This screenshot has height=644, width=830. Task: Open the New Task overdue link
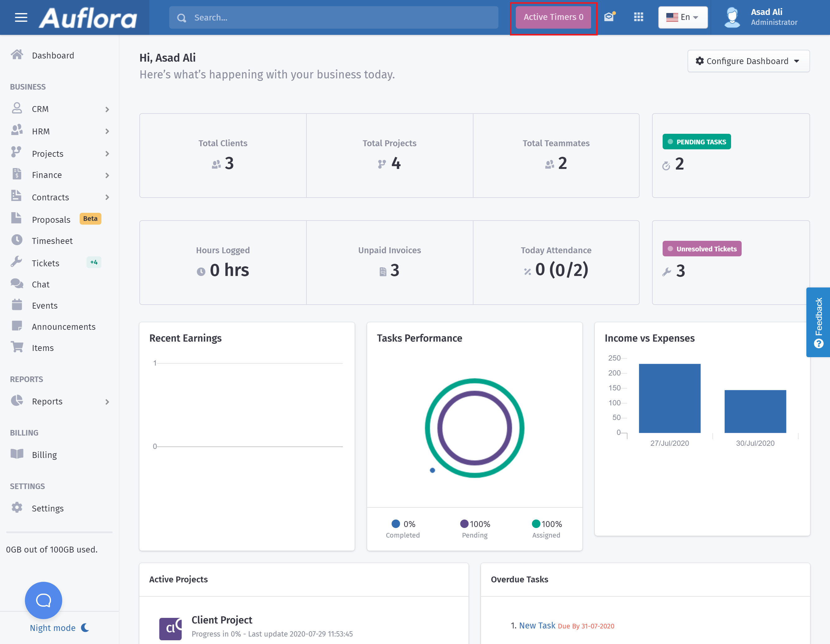tap(537, 625)
